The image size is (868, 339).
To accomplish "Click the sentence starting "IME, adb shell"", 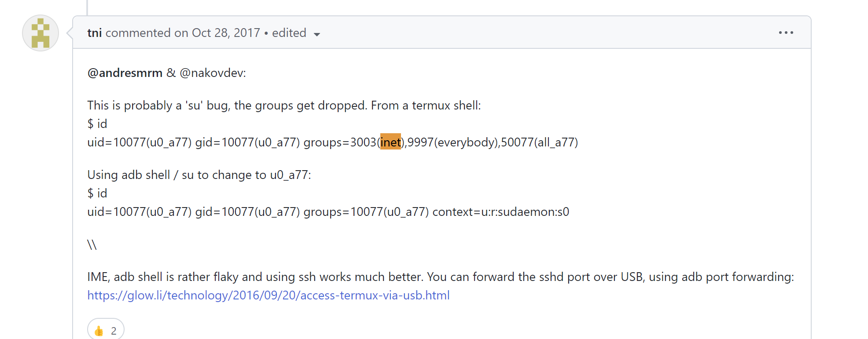I will [440, 277].
